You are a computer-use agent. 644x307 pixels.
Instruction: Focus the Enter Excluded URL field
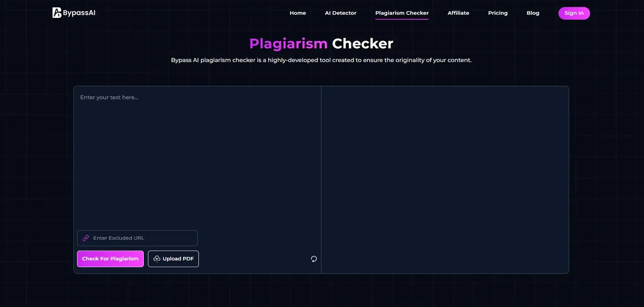143,238
